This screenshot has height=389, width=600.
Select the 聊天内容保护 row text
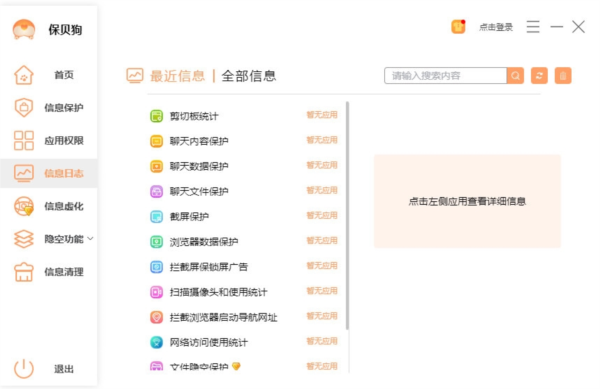(x=199, y=142)
